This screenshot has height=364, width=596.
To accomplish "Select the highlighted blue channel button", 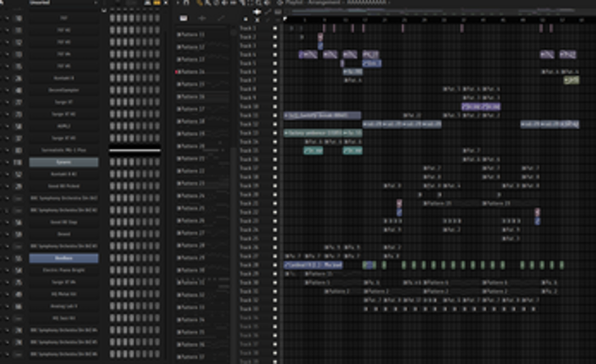I will pyautogui.click(x=63, y=258).
